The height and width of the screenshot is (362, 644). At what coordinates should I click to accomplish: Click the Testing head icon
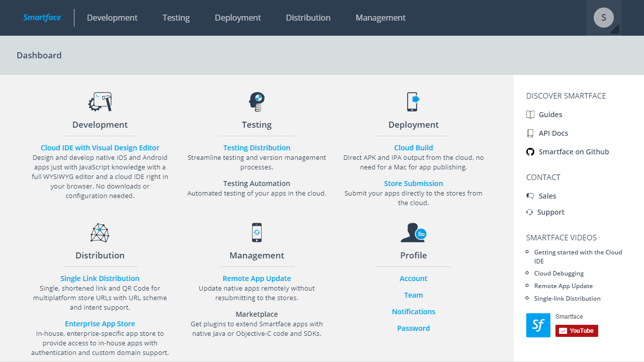click(x=257, y=102)
